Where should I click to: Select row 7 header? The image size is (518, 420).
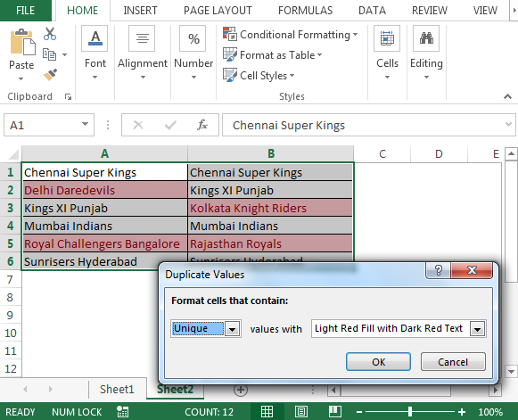click(10, 280)
